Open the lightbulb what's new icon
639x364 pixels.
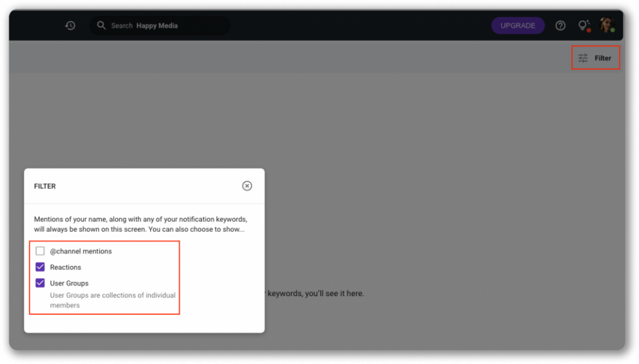tap(584, 26)
